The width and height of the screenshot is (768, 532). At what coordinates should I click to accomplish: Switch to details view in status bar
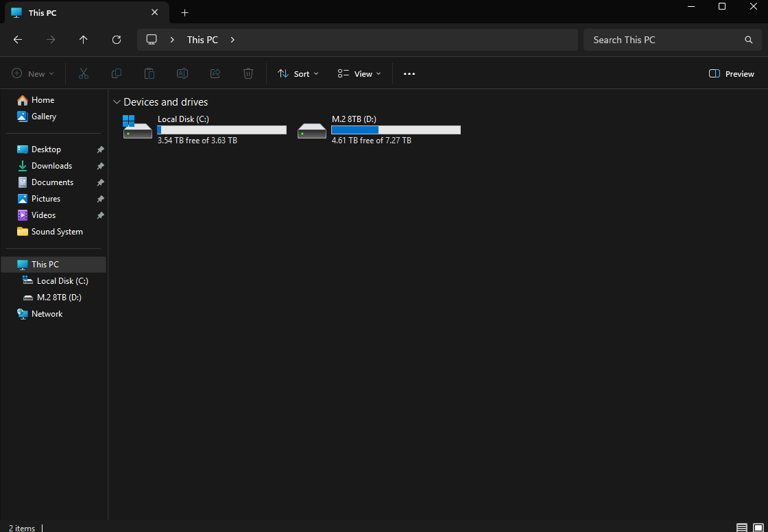(742, 528)
